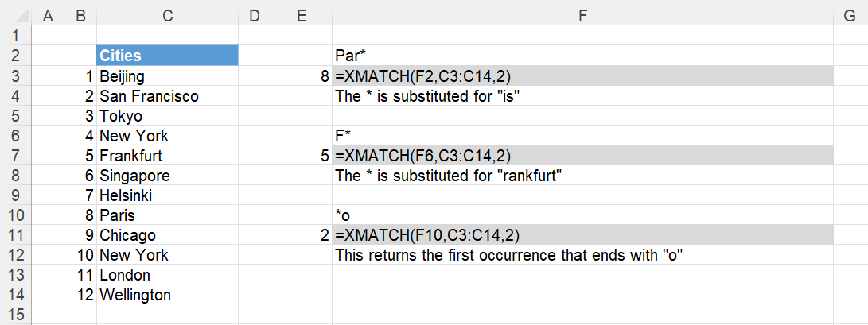Select row 15 header
The width and height of the screenshot is (868, 325).
(15, 315)
